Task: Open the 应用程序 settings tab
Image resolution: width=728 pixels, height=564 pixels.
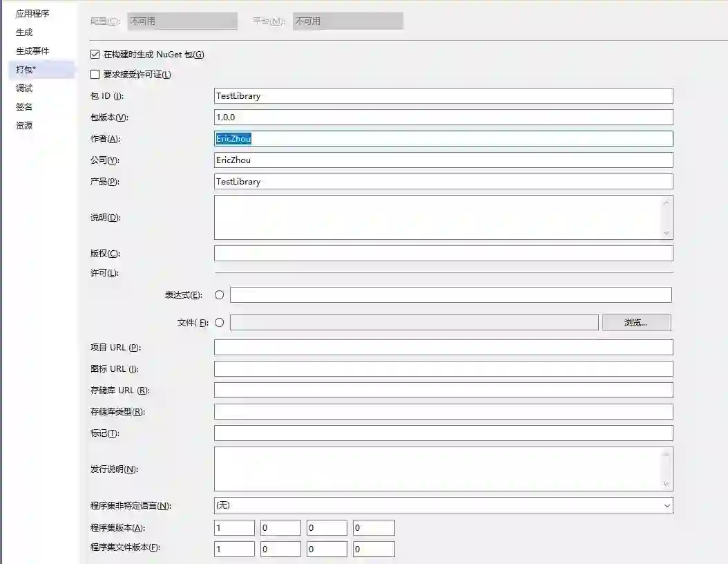Action: pos(32,13)
